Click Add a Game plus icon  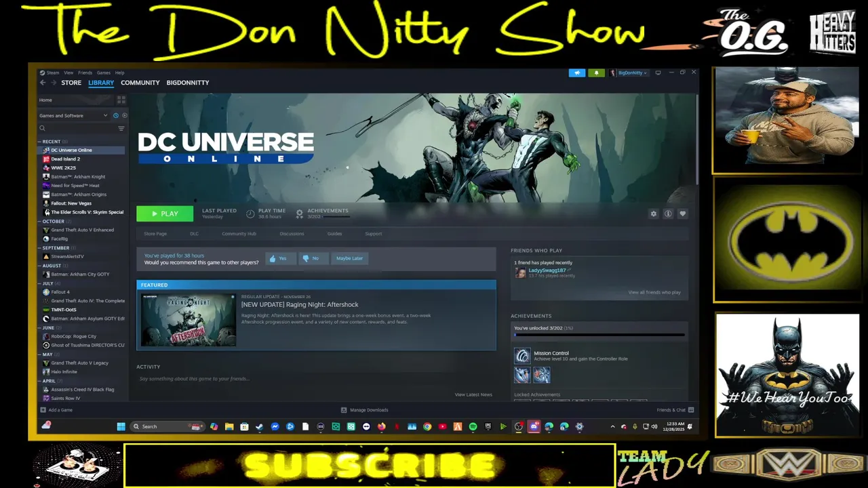coord(43,410)
